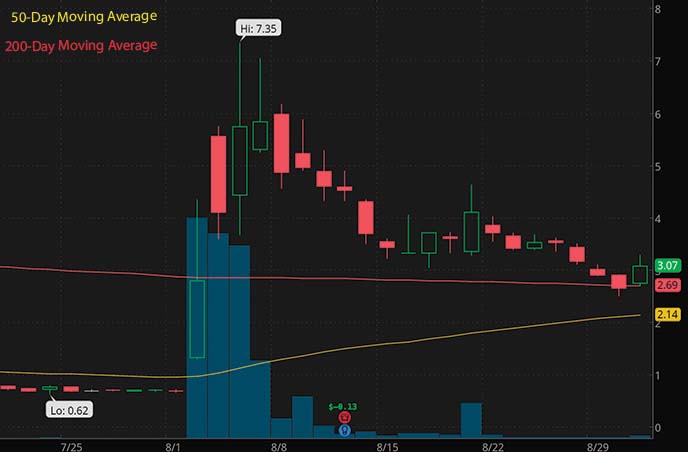The width and height of the screenshot is (688, 452).
Task: Click the red 2.69 moving average tag
Action: [667, 285]
